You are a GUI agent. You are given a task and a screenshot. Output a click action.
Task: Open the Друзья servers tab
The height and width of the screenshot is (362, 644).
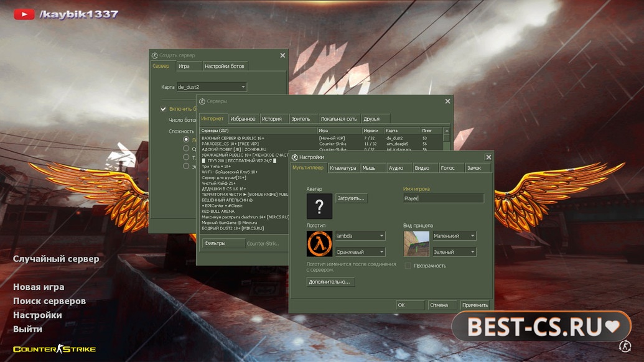(375, 119)
